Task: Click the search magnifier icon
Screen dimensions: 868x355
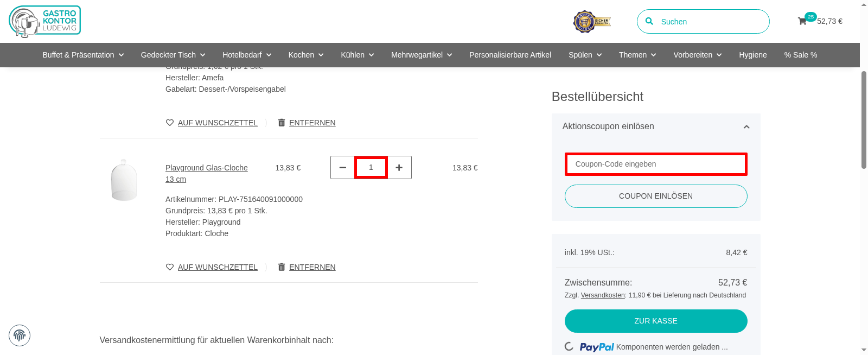Action: click(649, 21)
